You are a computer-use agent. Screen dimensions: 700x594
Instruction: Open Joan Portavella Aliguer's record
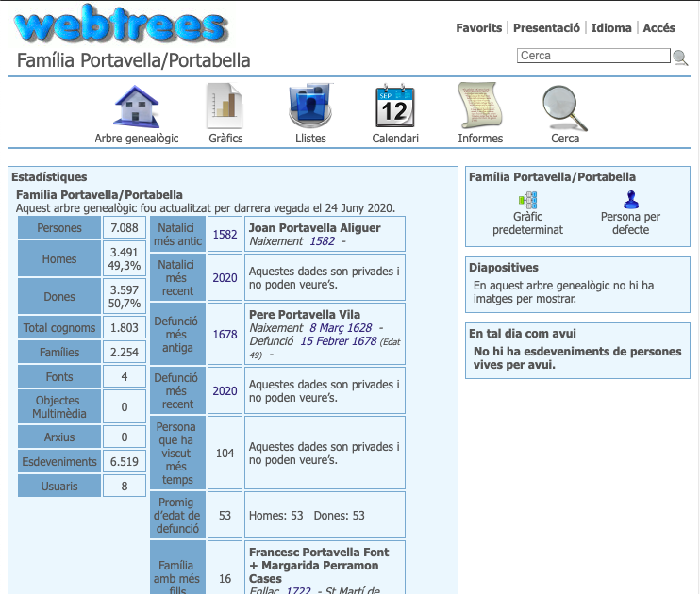click(x=314, y=228)
